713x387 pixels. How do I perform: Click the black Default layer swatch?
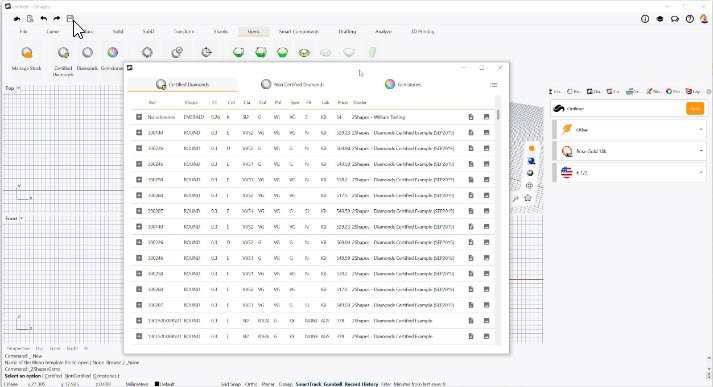click(157, 384)
